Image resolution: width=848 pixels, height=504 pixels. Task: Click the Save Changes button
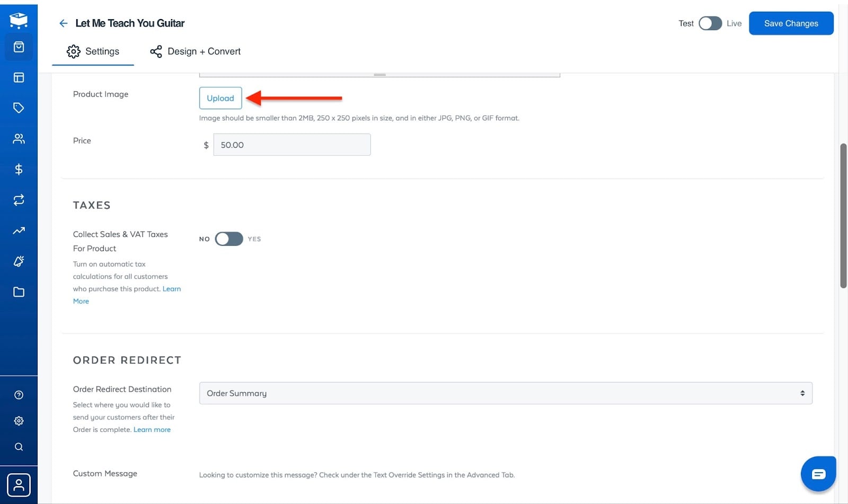click(791, 23)
